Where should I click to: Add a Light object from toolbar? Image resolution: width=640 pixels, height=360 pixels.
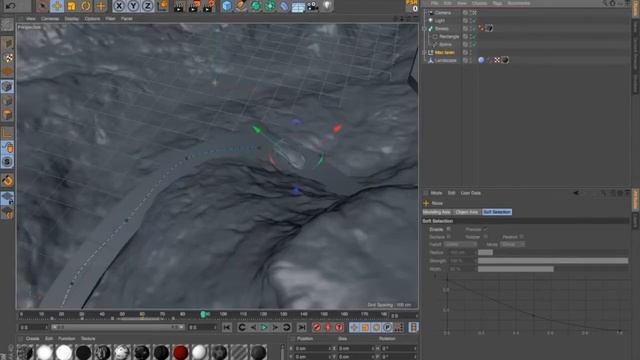point(327,6)
